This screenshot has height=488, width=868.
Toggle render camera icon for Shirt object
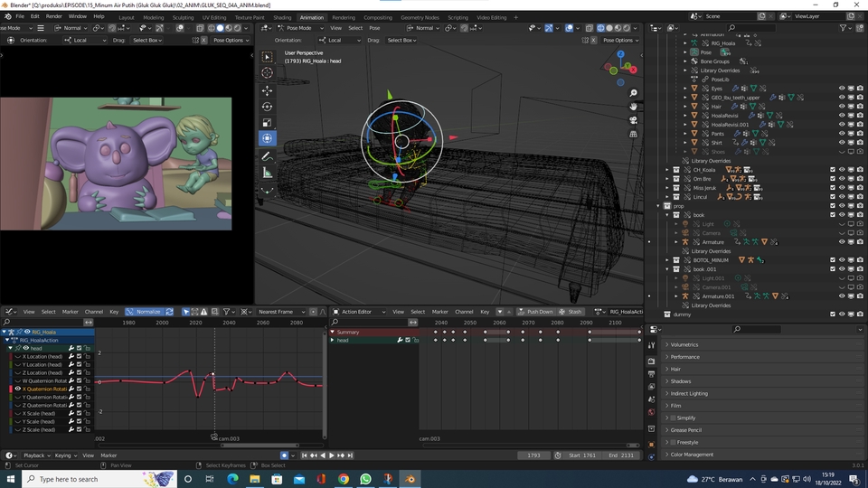click(x=860, y=143)
